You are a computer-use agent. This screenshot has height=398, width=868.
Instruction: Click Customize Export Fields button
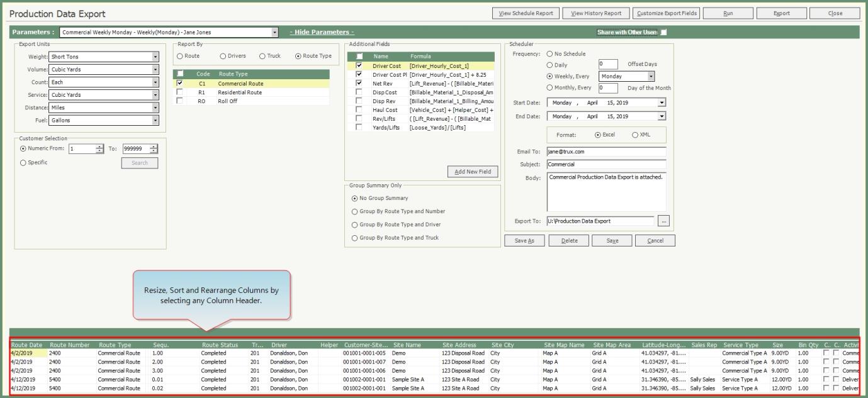pos(666,13)
